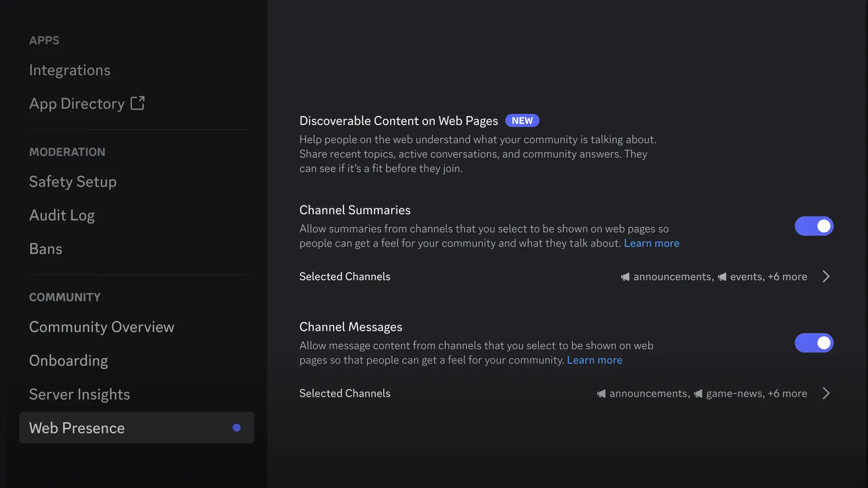Click the Channel Summaries heading
This screenshot has height=488, width=868.
[355, 210]
